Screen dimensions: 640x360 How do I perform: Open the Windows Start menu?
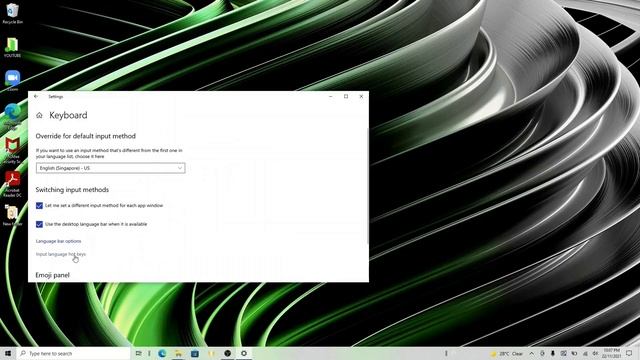pos(8,353)
